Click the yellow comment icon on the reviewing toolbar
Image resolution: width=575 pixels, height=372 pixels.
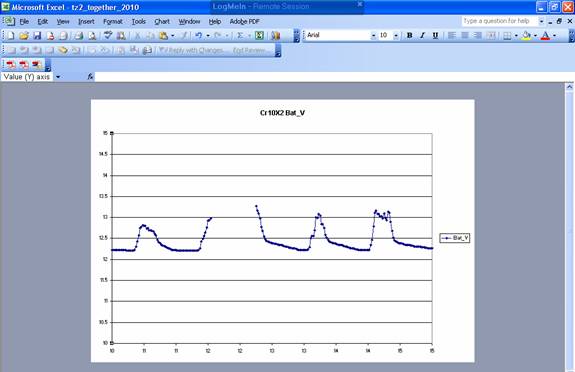[63, 50]
